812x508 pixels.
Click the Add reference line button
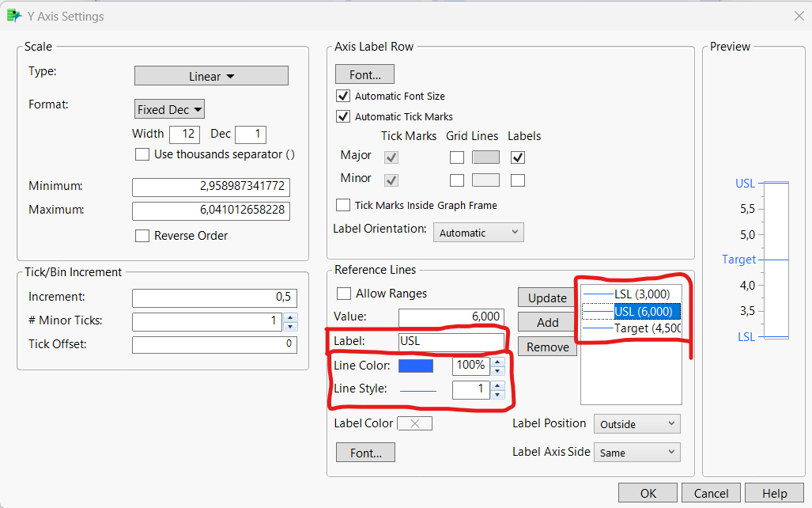point(546,322)
